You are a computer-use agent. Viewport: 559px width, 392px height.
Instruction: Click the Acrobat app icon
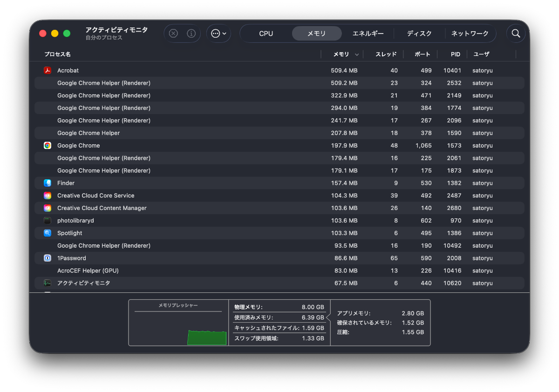48,70
